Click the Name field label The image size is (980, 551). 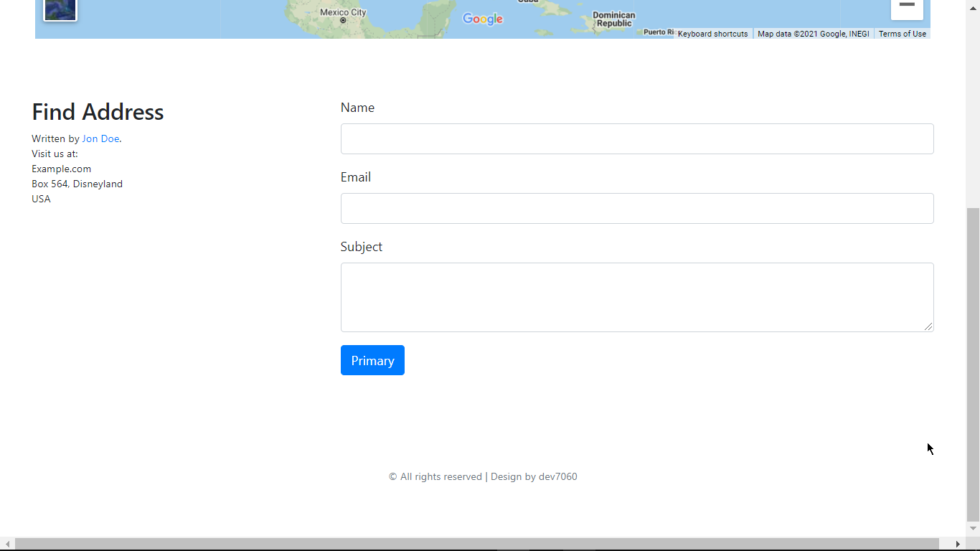point(357,108)
